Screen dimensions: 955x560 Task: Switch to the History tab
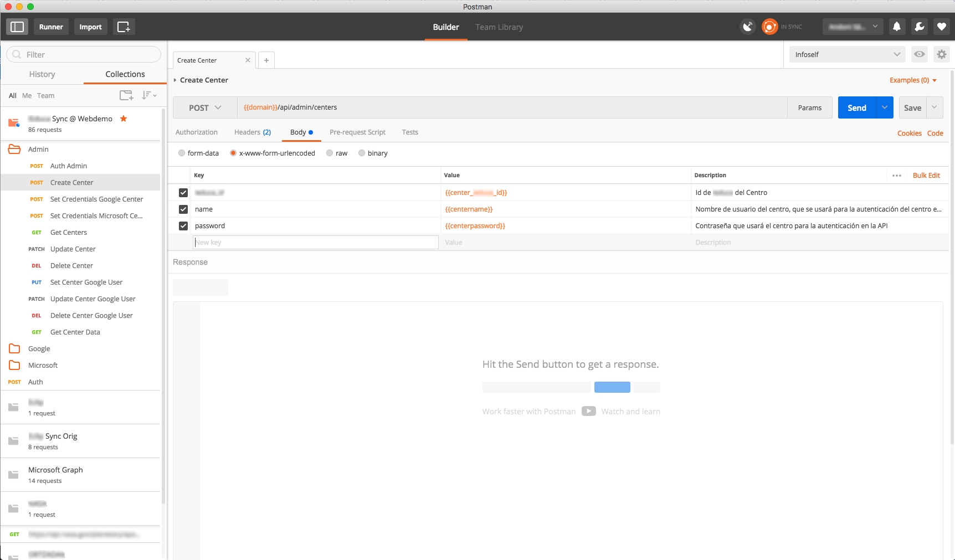coord(42,74)
